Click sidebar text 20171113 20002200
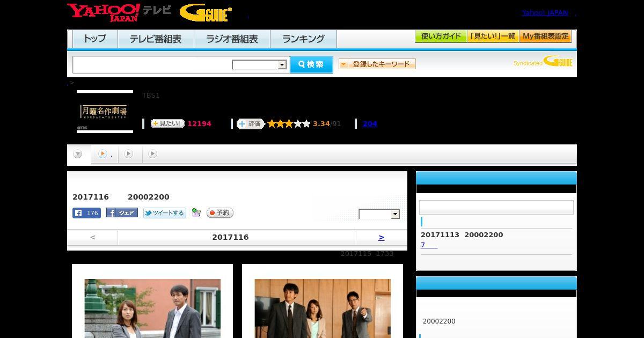 click(462, 235)
